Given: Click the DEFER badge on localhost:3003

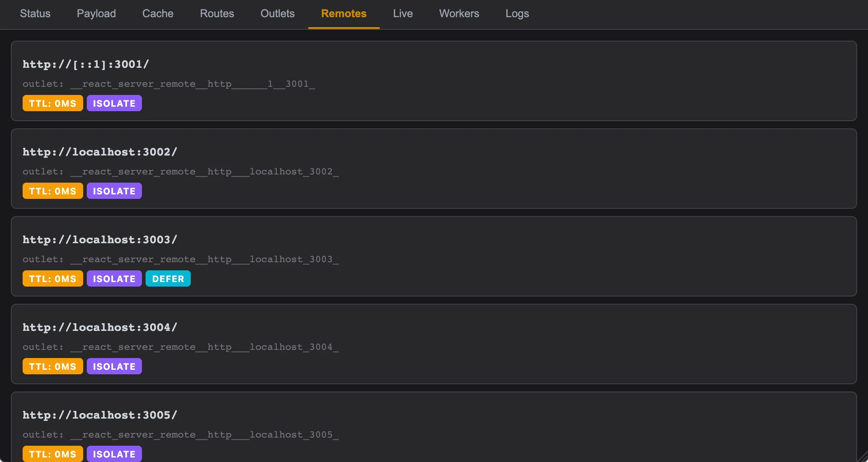Looking at the screenshot, I should pos(168,279).
